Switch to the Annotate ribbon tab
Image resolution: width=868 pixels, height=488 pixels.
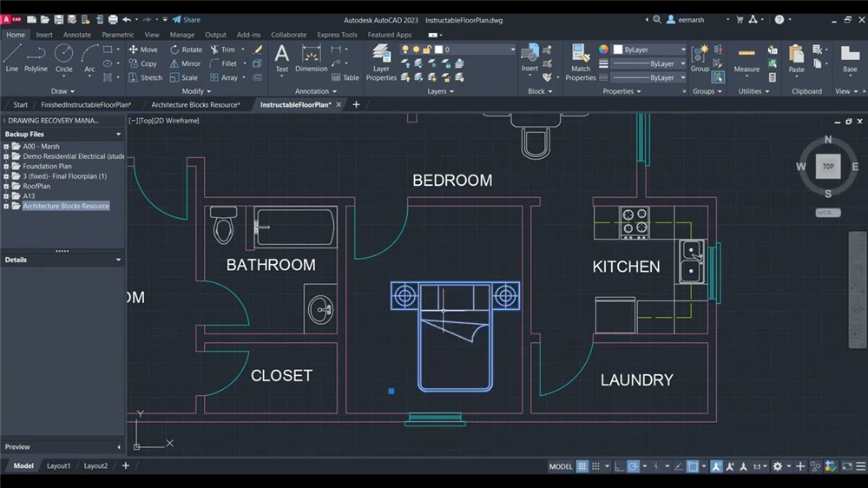click(x=77, y=35)
